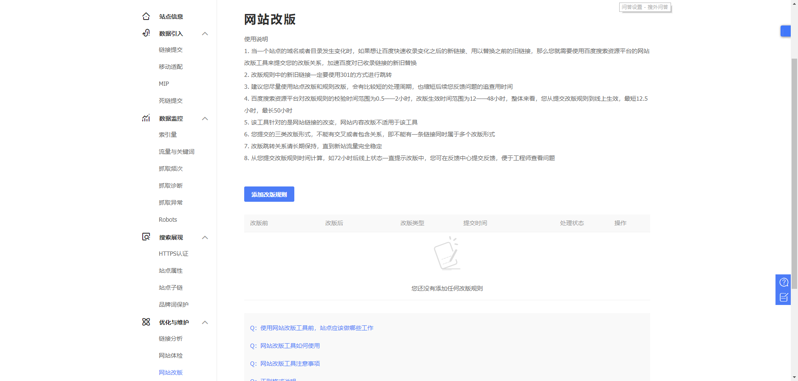This screenshot has height=381, width=798.
Task: Collapse the 数据监控 section chevron
Action: coord(205,119)
